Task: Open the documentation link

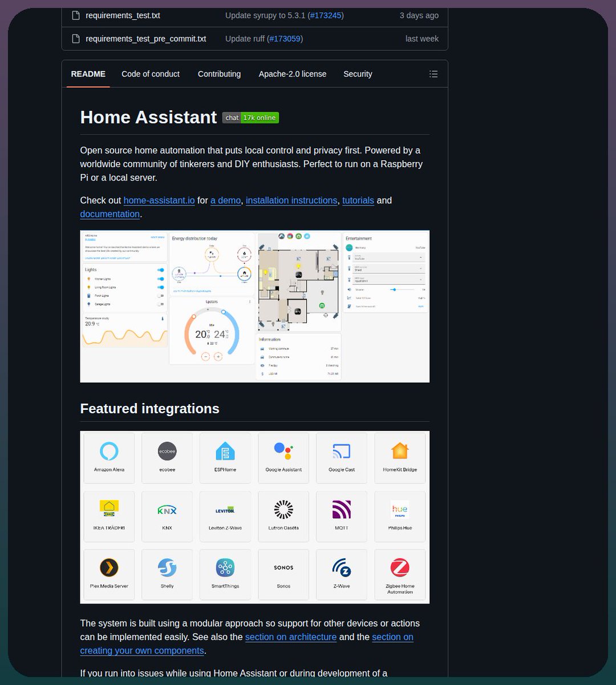Action: 110,214
